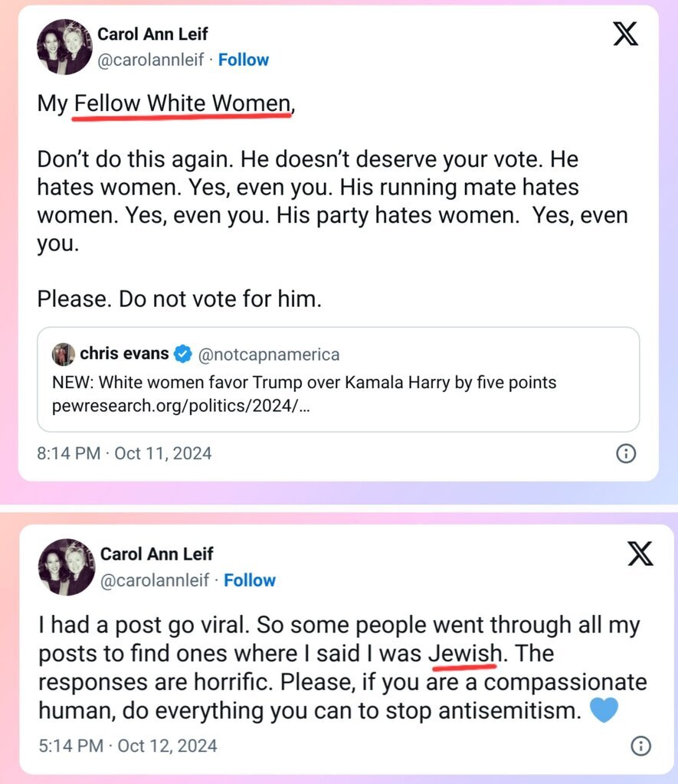Click chris evans' small profile picture
Image resolution: width=678 pixels, height=784 pixels.
pyautogui.click(x=63, y=354)
